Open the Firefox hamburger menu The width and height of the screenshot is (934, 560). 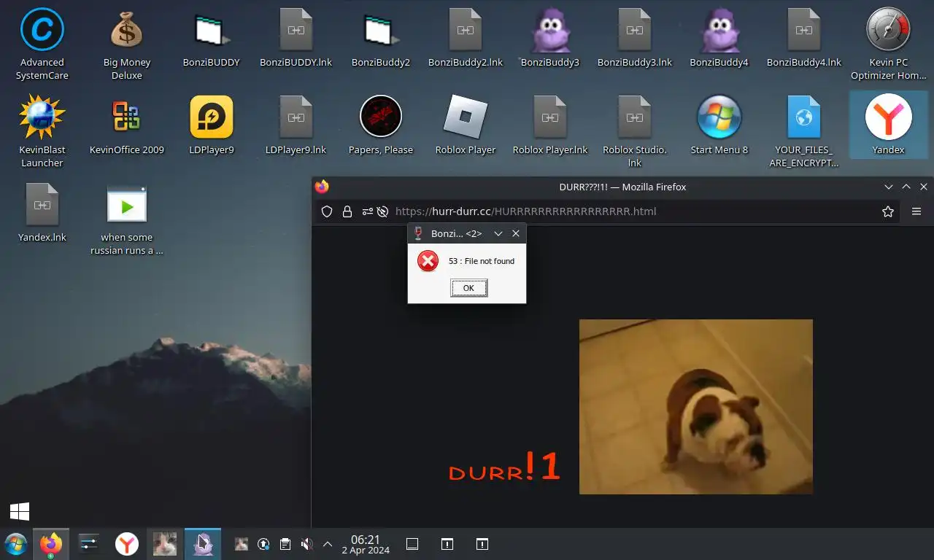coord(916,211)
